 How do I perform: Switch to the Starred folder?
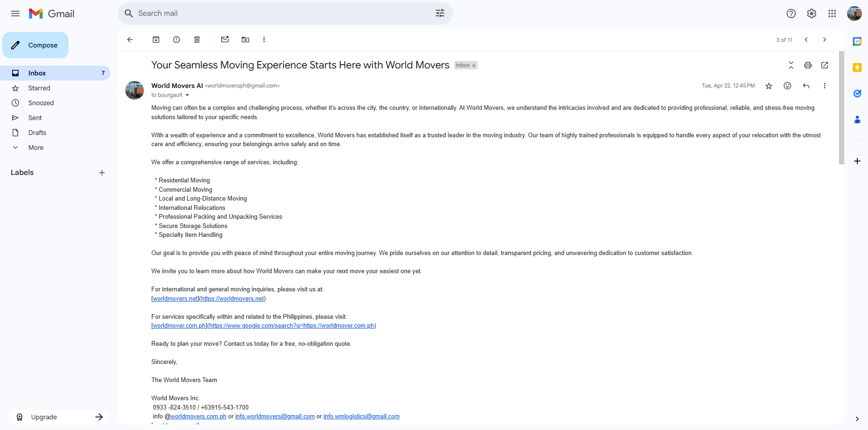40,88
